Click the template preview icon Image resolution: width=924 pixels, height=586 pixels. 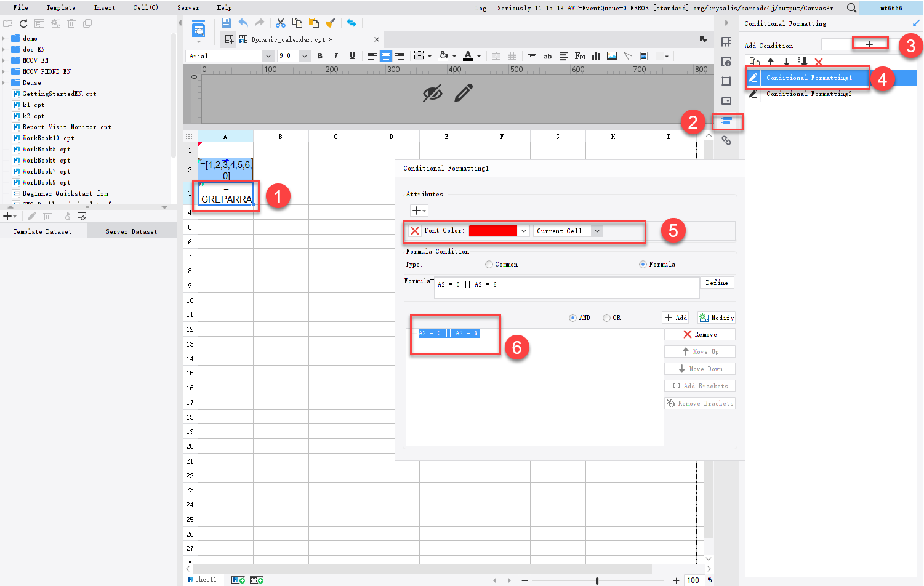pyautogui.click(x=199, y=28)
